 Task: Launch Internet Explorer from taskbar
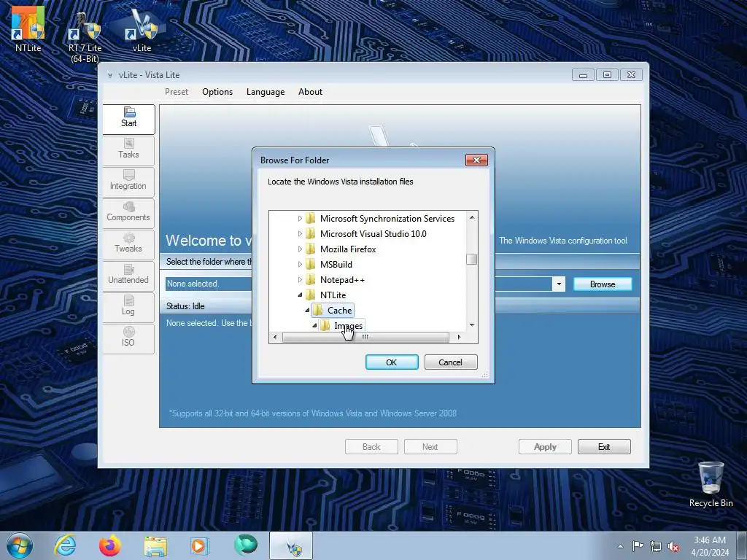coord(65,545)
